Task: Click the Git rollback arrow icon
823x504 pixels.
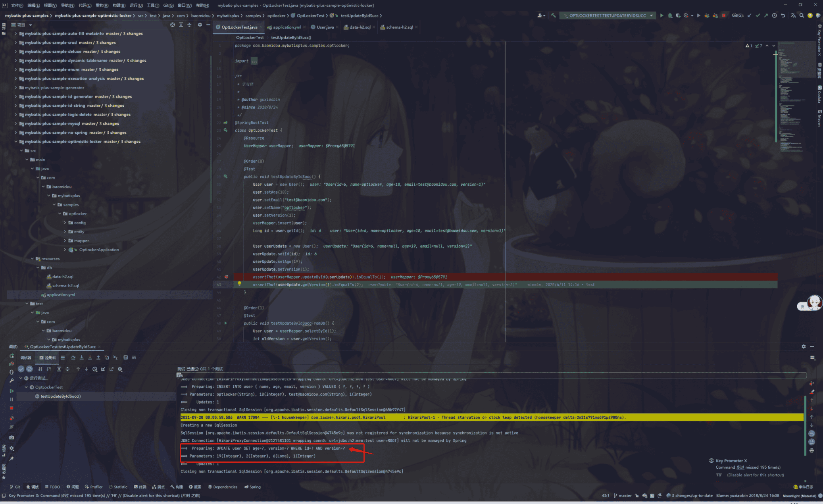Action: pos(783,15)
